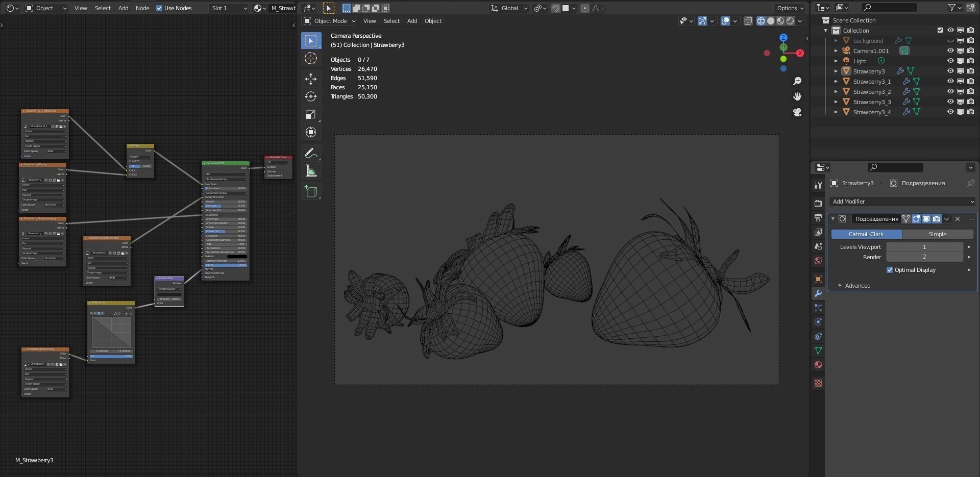Open viewport Options dropdown
980x477 pixels.
790,8
